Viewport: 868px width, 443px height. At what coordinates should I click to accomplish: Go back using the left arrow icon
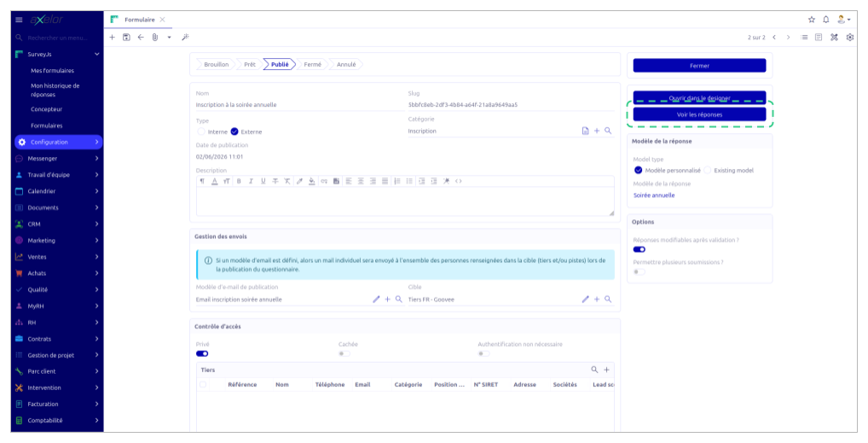tap(141, 38)
